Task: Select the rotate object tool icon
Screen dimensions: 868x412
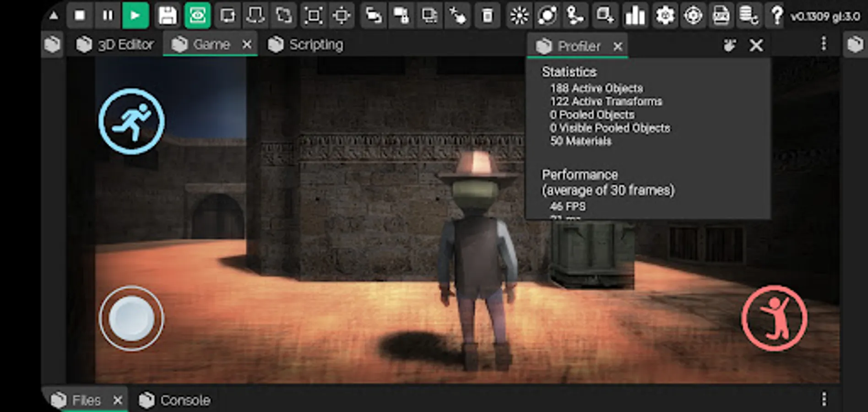Action: tap(255, 16)
